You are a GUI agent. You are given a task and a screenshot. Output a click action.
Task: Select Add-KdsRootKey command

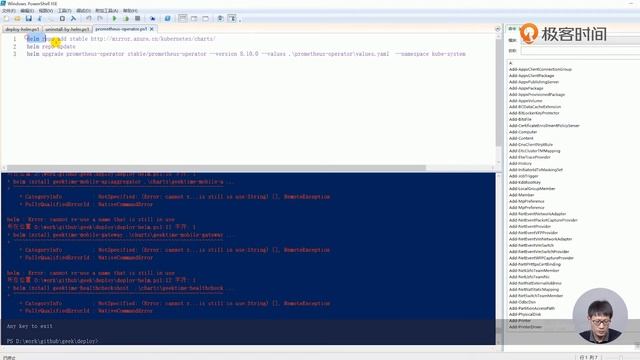tap(524, 182)
